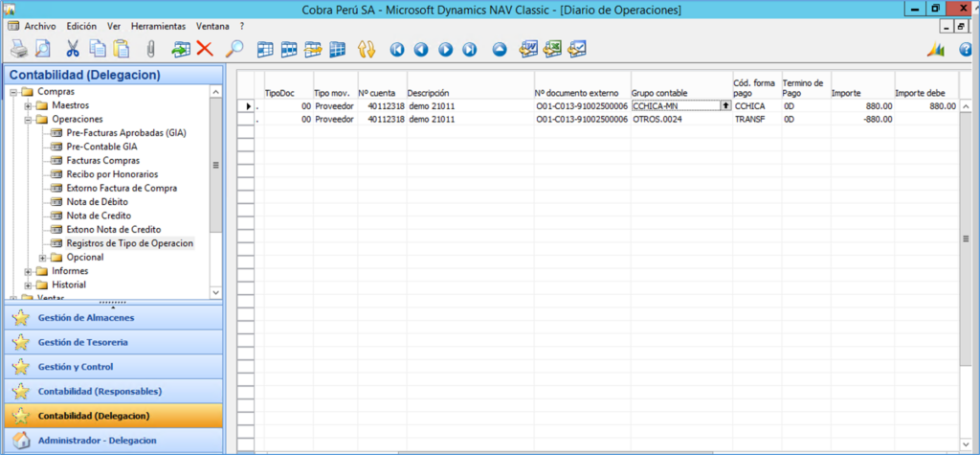Open Nota de Débito
The image size is (980, 455).
point(97,201)
